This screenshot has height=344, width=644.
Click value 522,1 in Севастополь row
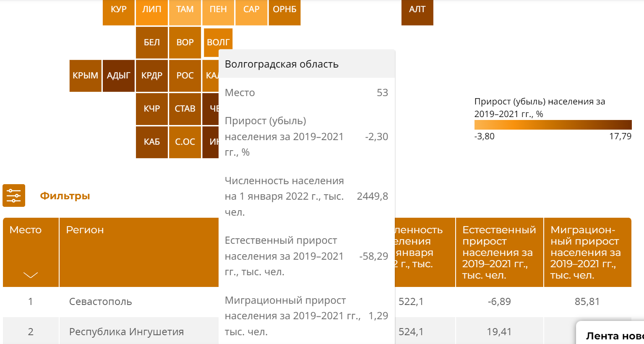(x=411, y=302)
